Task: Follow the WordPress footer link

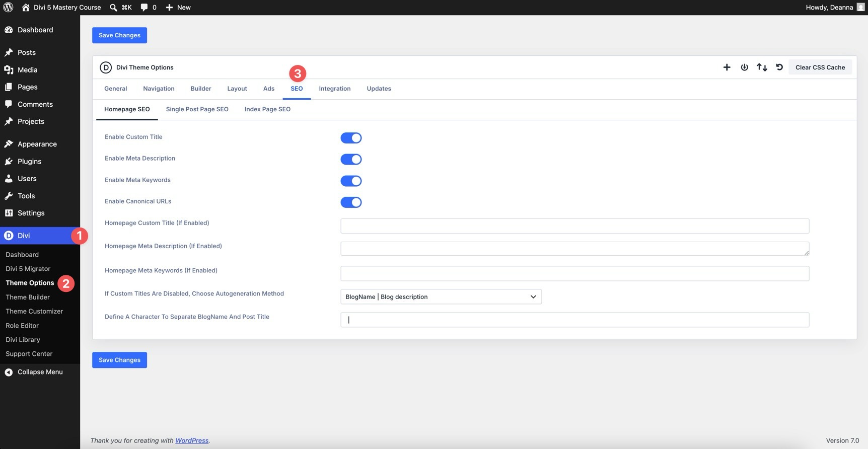Action: tap(192, 440)
